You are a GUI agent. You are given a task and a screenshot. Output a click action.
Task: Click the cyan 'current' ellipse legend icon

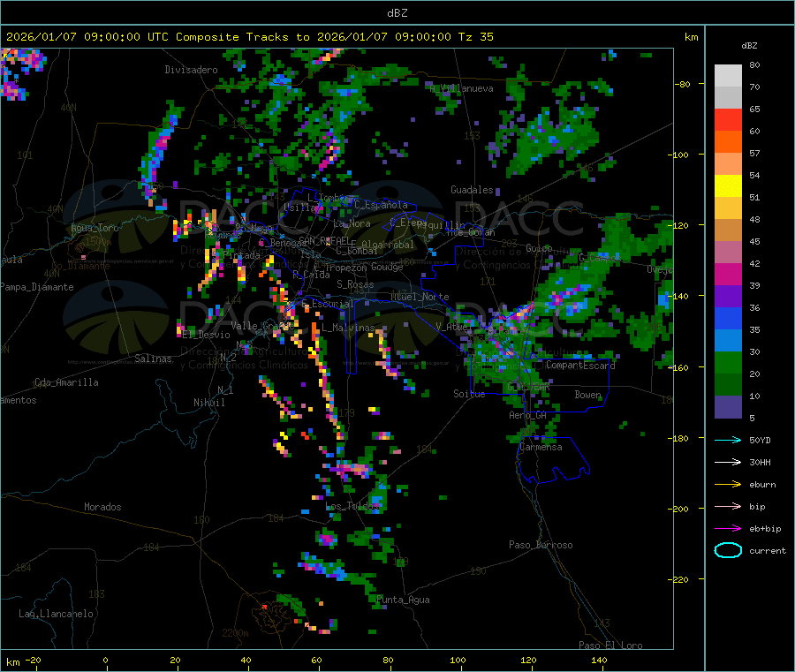click(728, 550)
